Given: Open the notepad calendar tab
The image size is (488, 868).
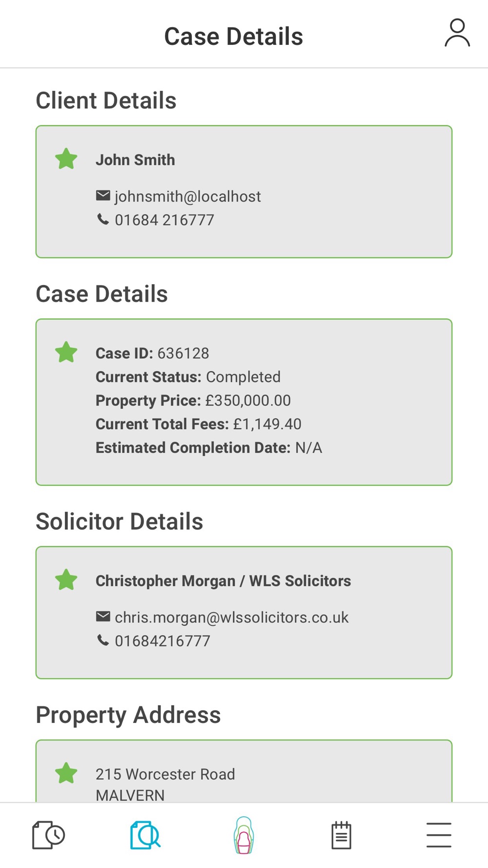Looking at the screenshot, I should click(341, 835).
